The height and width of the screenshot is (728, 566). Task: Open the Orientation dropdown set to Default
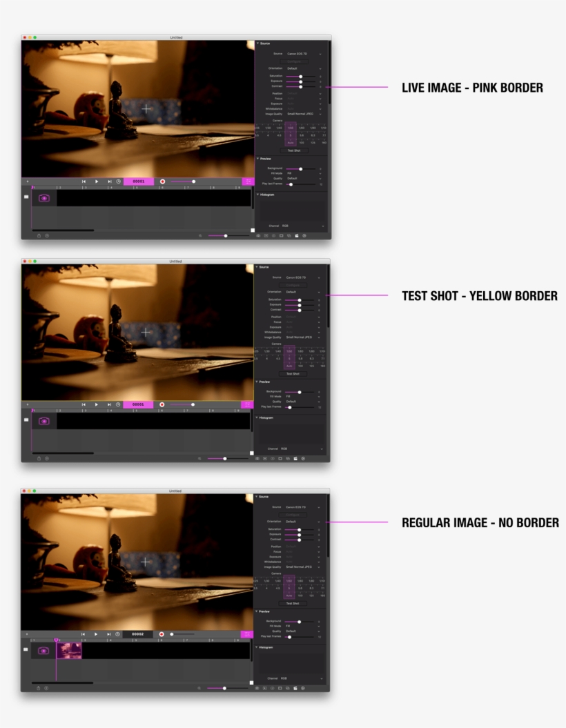coord(304,68)
